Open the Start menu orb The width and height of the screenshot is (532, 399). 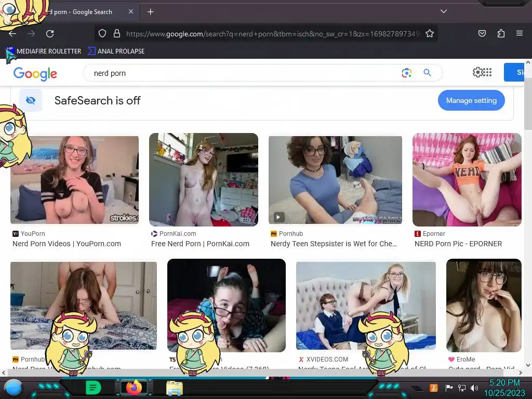tap(14, 388)
